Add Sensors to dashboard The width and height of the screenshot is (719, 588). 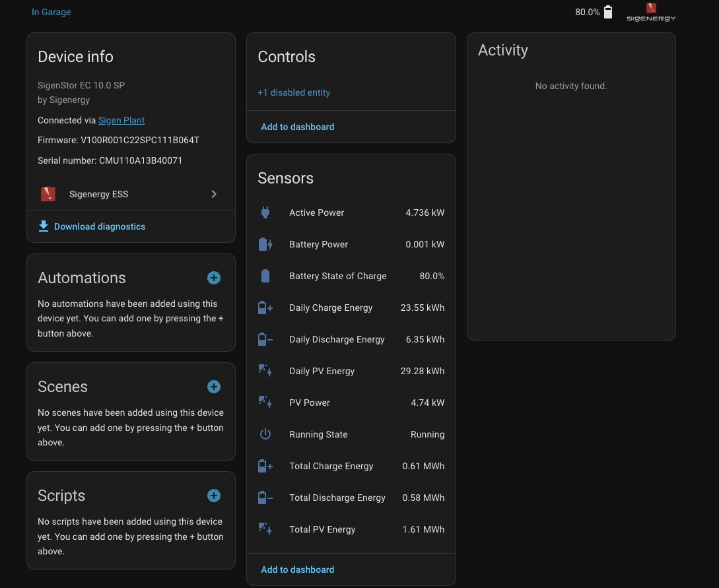297,569
